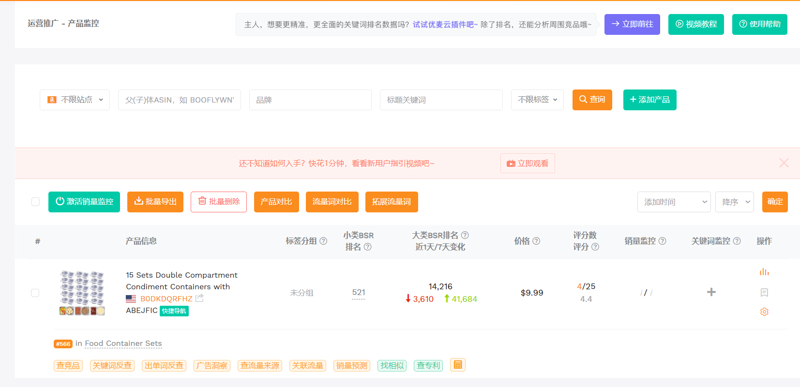
Task: Click the 找相似 tag
Action: click(392, 366)
